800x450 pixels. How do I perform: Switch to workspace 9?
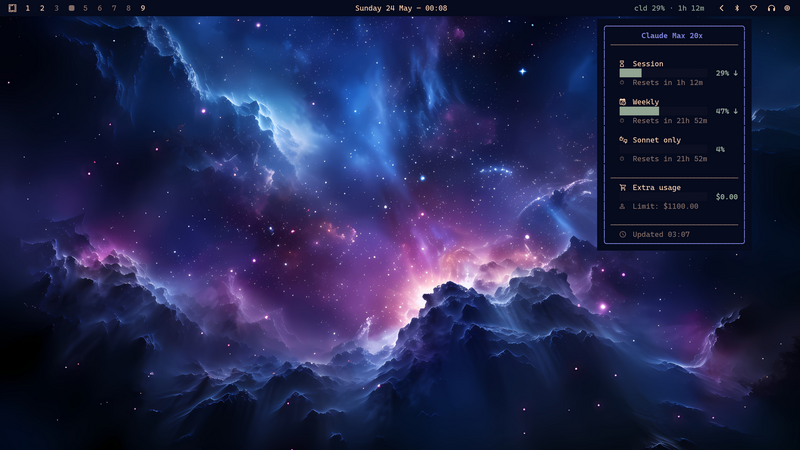coord(143,8)
